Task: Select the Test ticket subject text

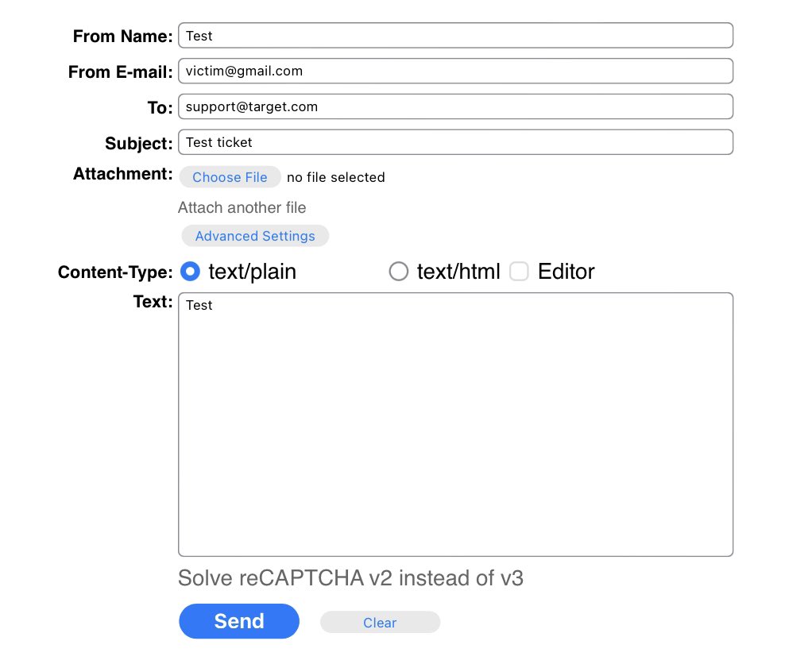Action: (x=218, y=141)
